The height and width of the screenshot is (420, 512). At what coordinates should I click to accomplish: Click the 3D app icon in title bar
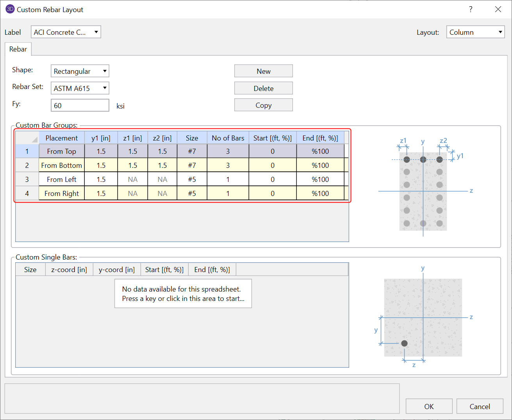click(x=10, y=9)
